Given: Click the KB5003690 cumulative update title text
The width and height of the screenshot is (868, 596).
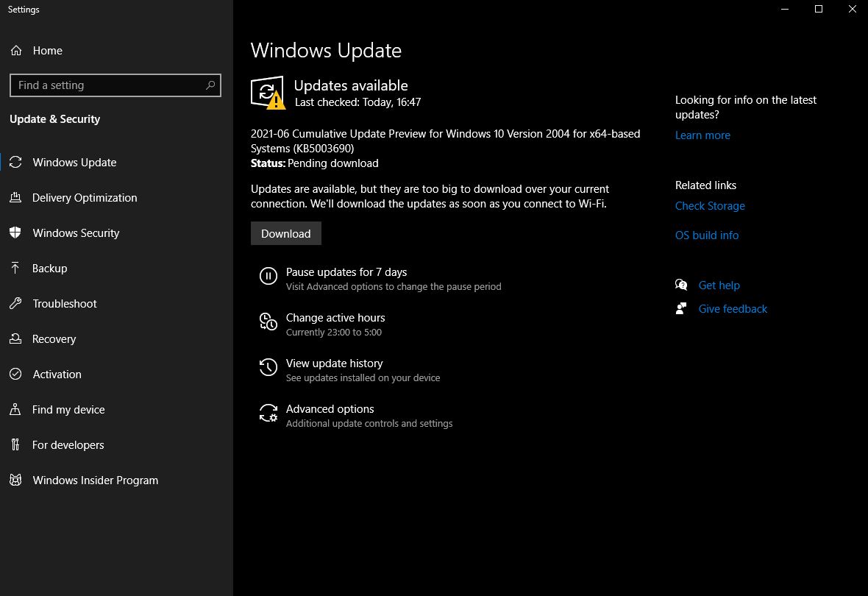Looking at the screenshot, I should click(x=445, y=141).
